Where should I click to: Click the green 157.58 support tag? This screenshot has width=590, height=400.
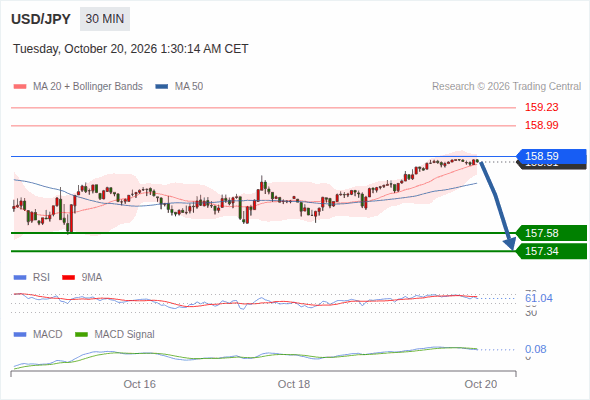pos(551,233)
